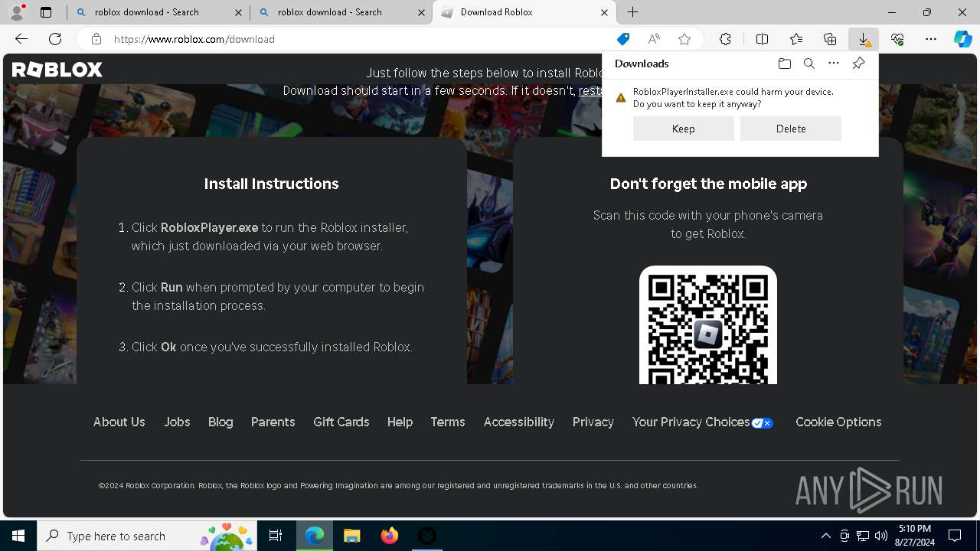Delete the flagged Roblox installer download
Viewport: 980px width, 551px height.
click(x=790, y=129)
